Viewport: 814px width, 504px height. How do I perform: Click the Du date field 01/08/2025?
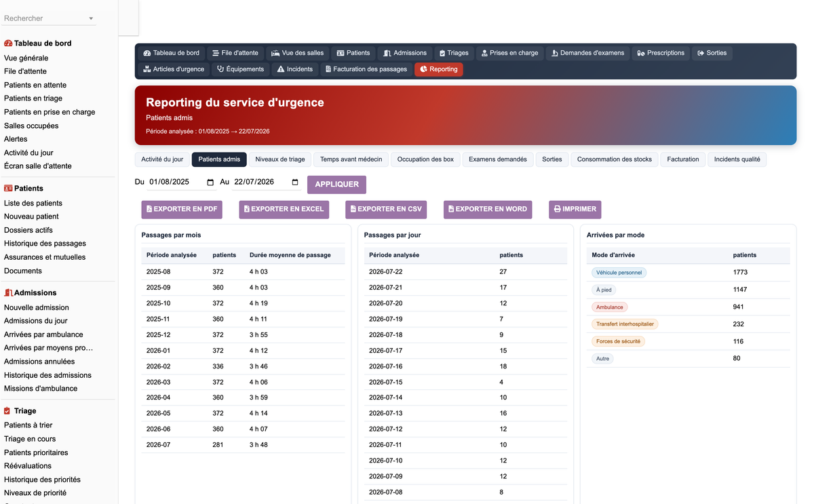[x=181, y=182]
